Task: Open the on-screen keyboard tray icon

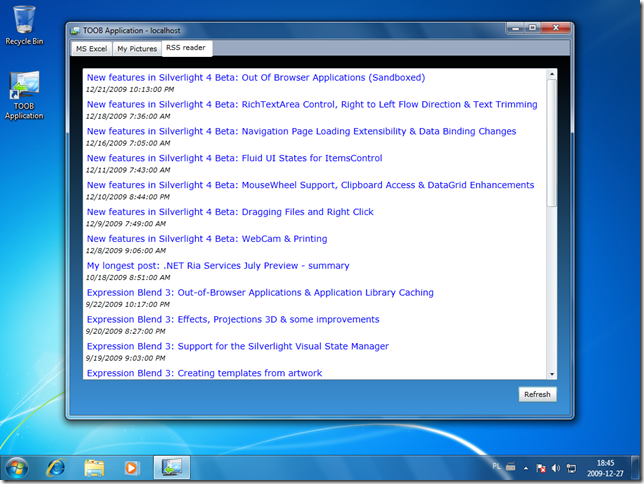Action: (x=511, y=467)
